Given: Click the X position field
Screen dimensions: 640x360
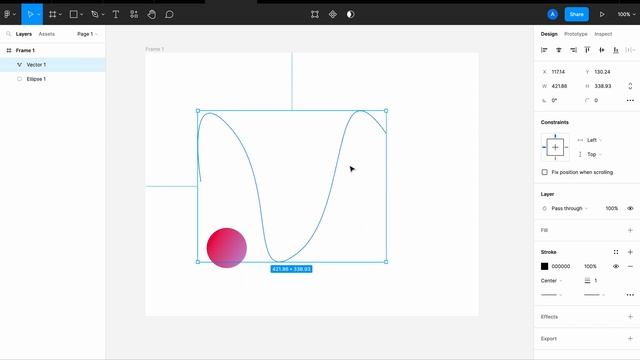Looking at the screenshot, I should pyautogui.click(x=561, y=72).
